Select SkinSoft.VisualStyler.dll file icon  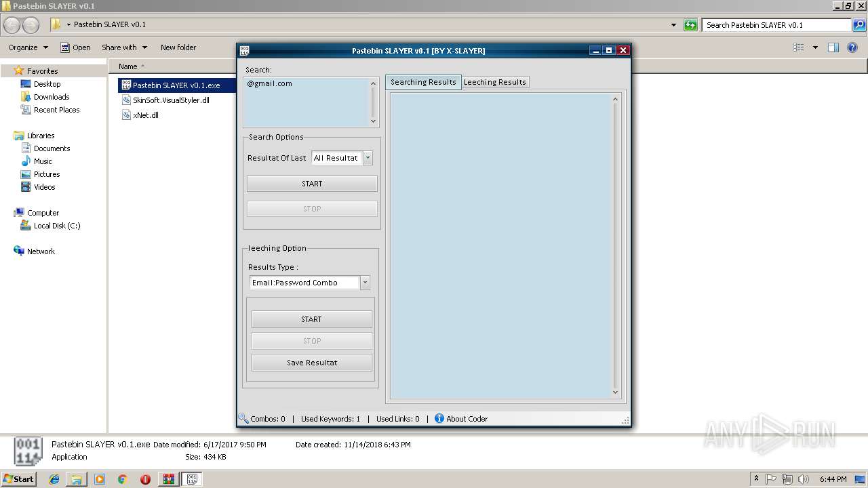[x=126, y=100]
